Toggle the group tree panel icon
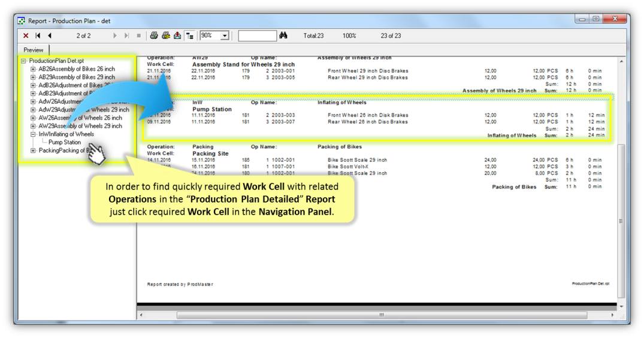Screen dimensions: 644x338 tap(189, 36)
